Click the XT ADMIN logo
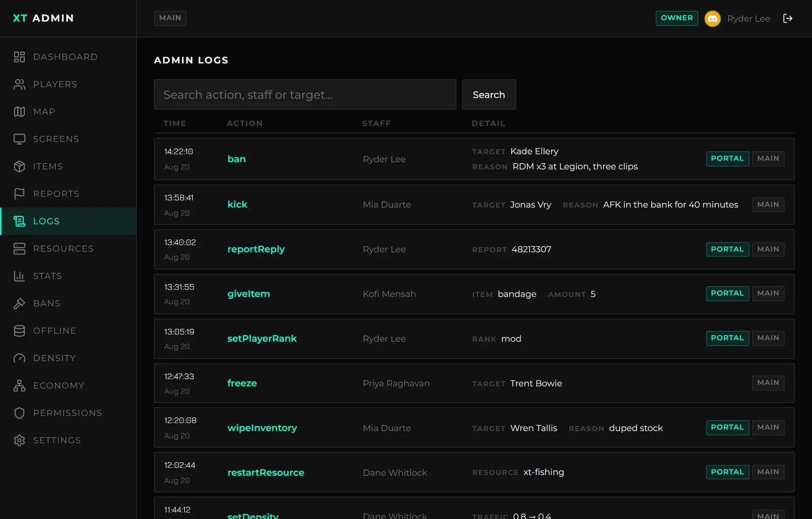The height and width of the screenshot is (519, 812). [x=43, y=18]
